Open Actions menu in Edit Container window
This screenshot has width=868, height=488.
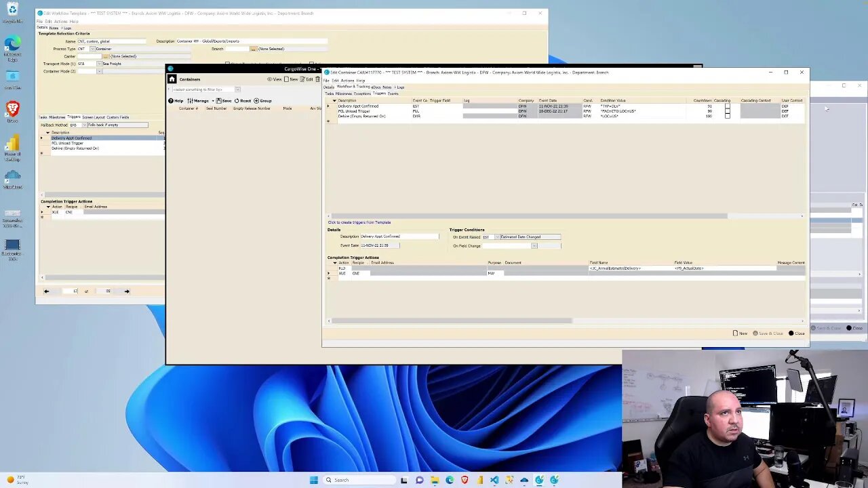coord(347,81)
